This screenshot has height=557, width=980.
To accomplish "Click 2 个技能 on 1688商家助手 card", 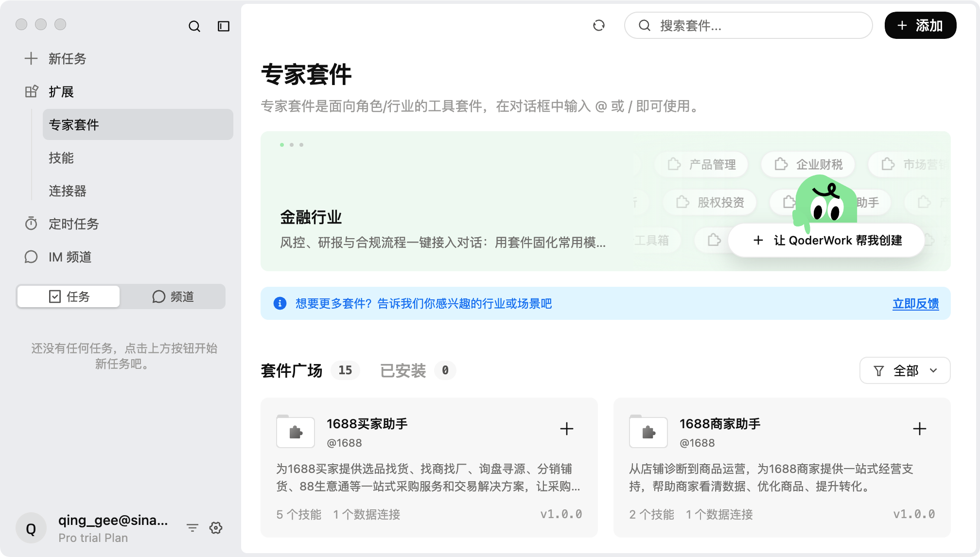I will [x=652, y=514].
